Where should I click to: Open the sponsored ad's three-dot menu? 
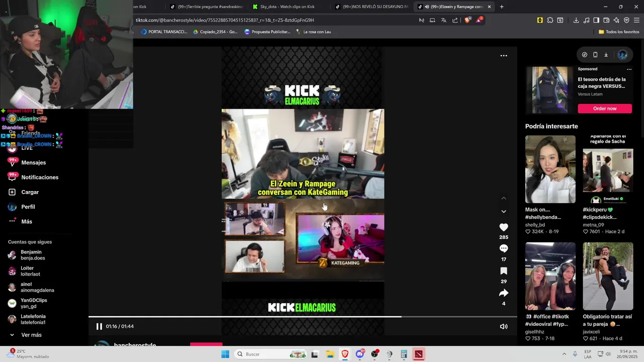[x=629, y=69]
